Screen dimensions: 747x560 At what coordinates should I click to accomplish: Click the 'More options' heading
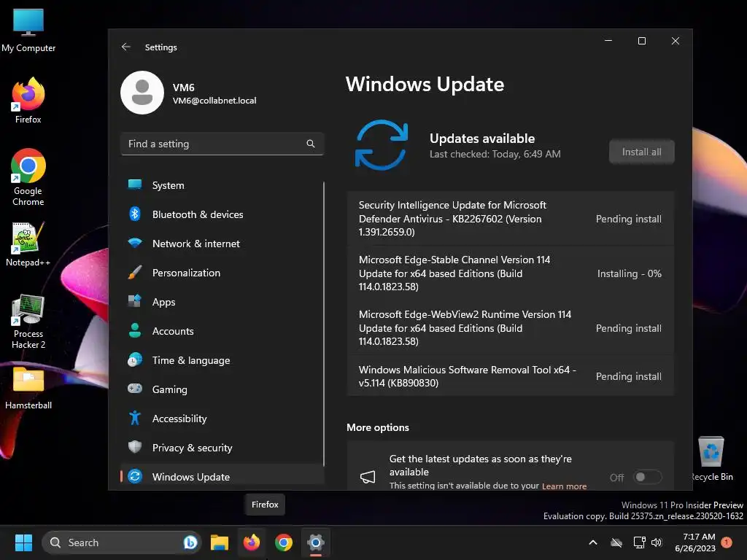(x=378, y=427)
